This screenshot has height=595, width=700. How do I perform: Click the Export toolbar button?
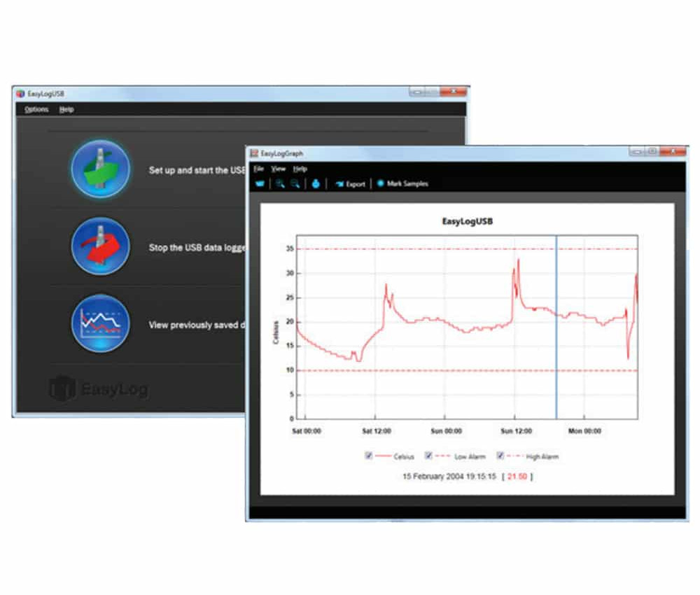point(351,184)
